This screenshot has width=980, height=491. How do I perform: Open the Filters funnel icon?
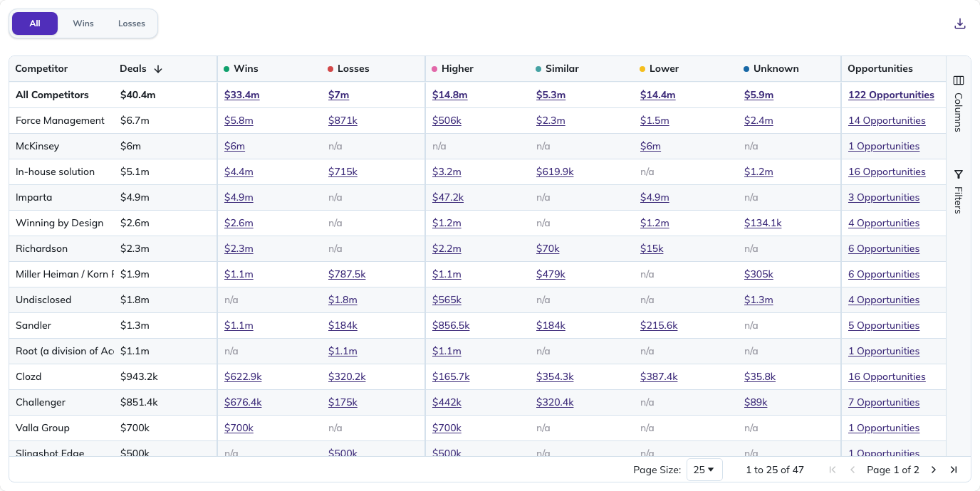coord(959,174)
